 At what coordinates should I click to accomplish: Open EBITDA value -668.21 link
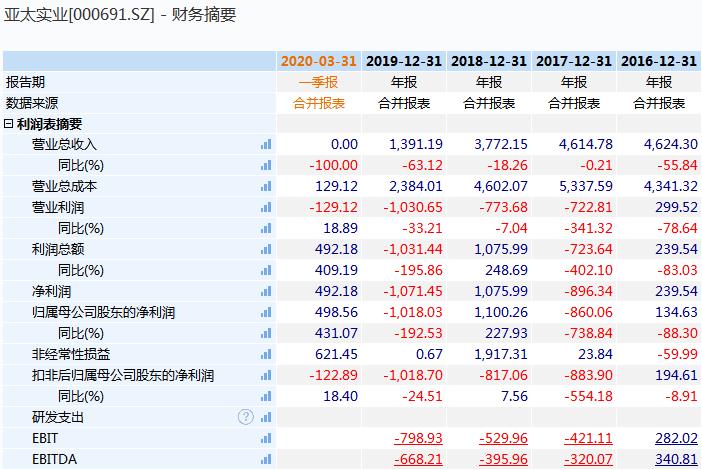click(418, 459)
